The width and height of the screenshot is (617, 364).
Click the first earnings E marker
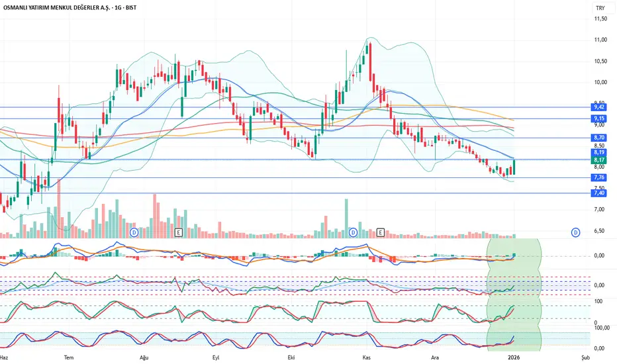pos(177,232)
